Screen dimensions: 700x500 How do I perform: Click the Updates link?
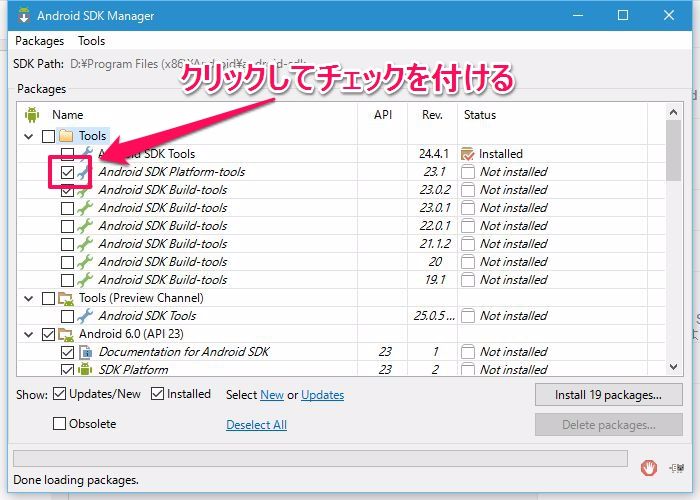[322, 395]
